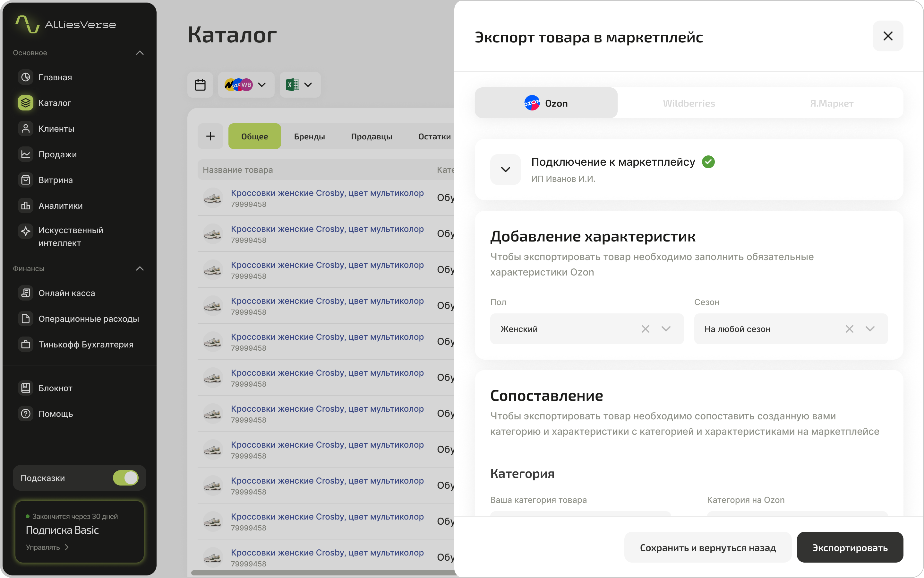Select the Остатки tab
The height and width of the screenshot is (578, 924).
pos(434,136)
